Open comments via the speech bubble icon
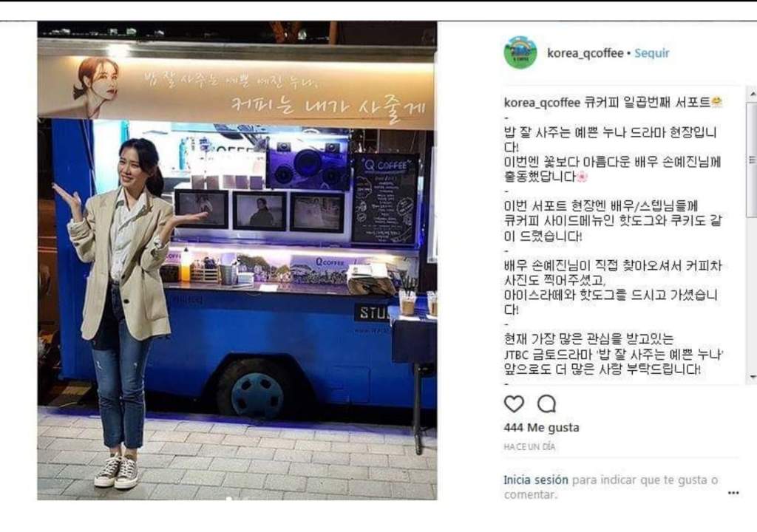 click(x=546, y=403)
